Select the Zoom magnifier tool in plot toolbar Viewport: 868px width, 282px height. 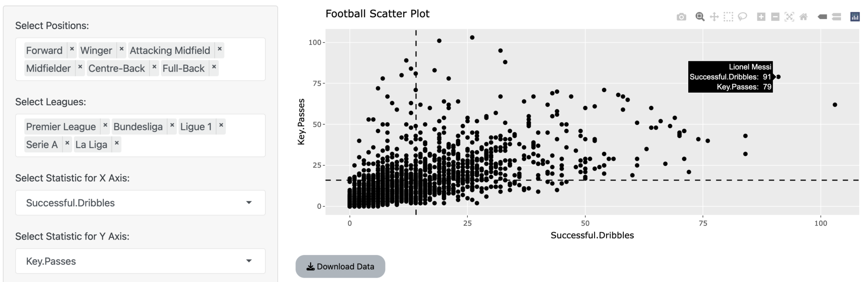pos(700,17)
